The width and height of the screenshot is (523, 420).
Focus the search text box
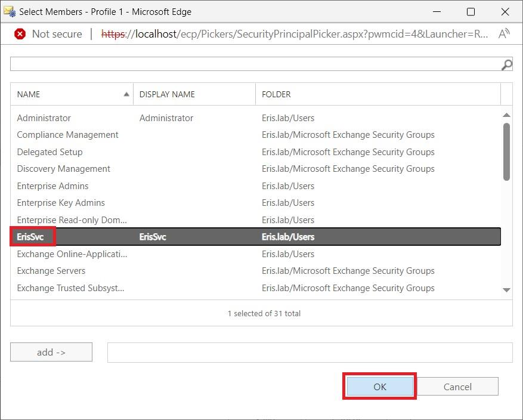click(255, 64)
